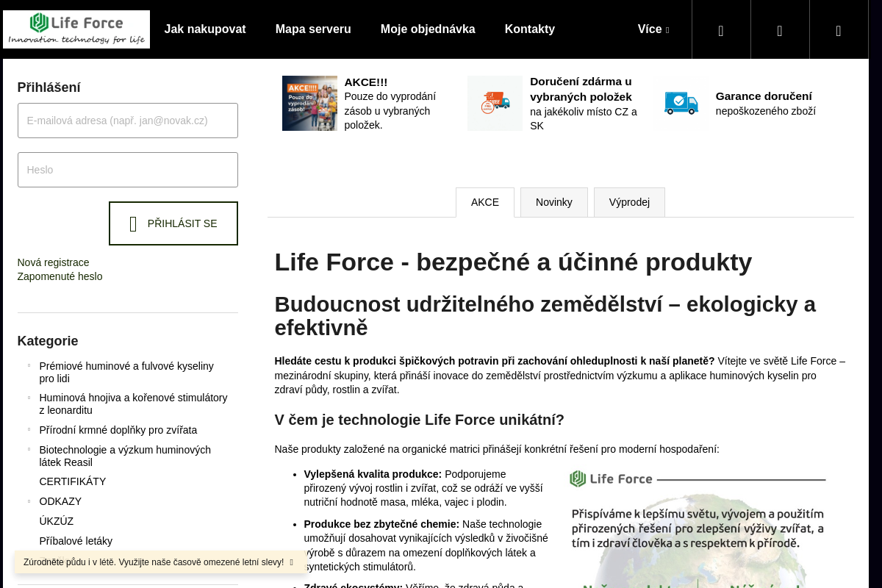Image resolution: width=882 pixels, height=588 pixels.
Task: Expand the Více menu dropdown
Action: coord(653,29)
